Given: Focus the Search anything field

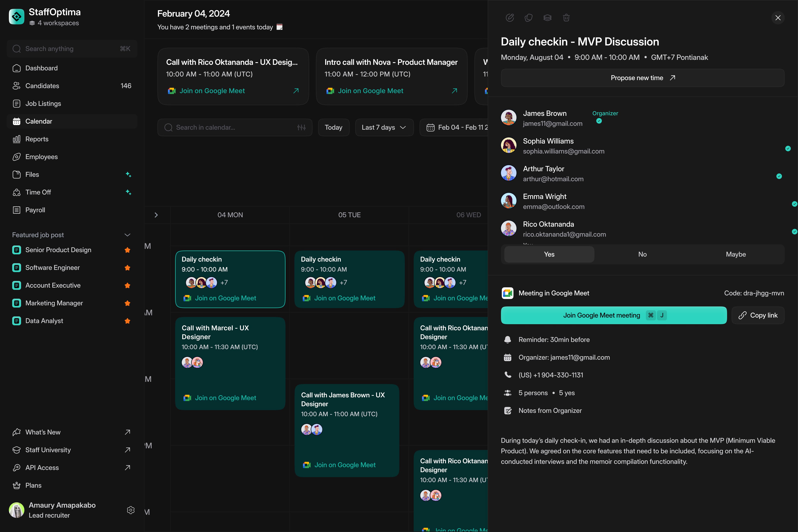Looking at the screenshot, I should click(x=72, y=49).
